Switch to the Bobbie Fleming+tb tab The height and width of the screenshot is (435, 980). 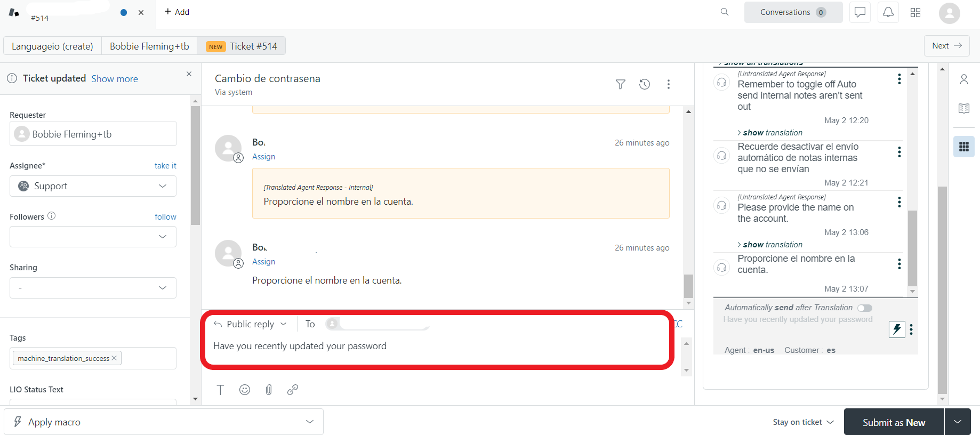(x=149, y=46)
